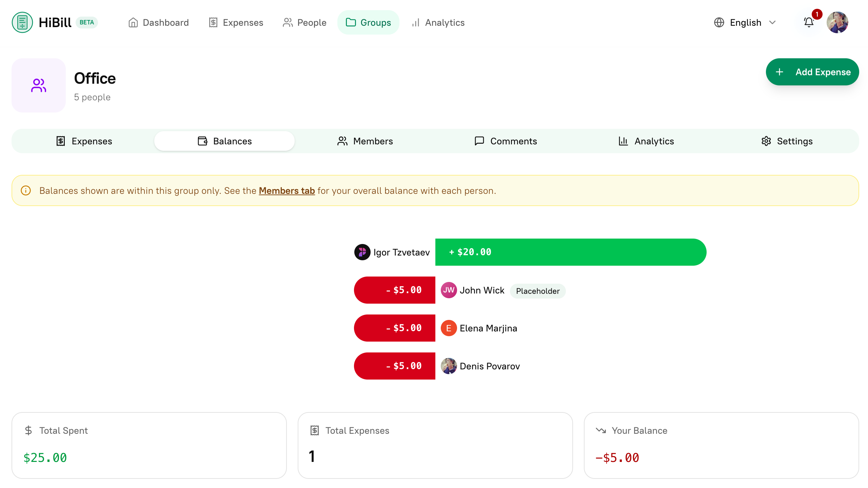
Task: Click the Expenses receipt icon in navigation
Action: [x=213, y=22]
